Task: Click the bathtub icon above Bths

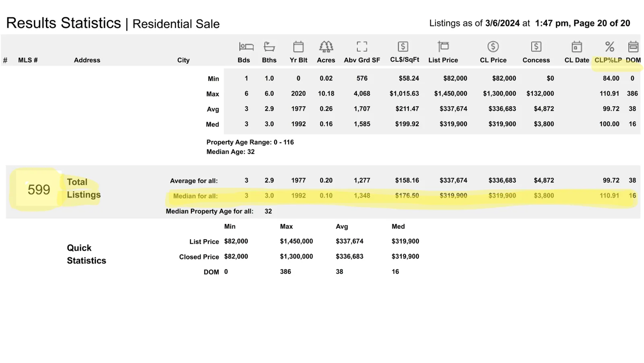Action: coord(269,47)
